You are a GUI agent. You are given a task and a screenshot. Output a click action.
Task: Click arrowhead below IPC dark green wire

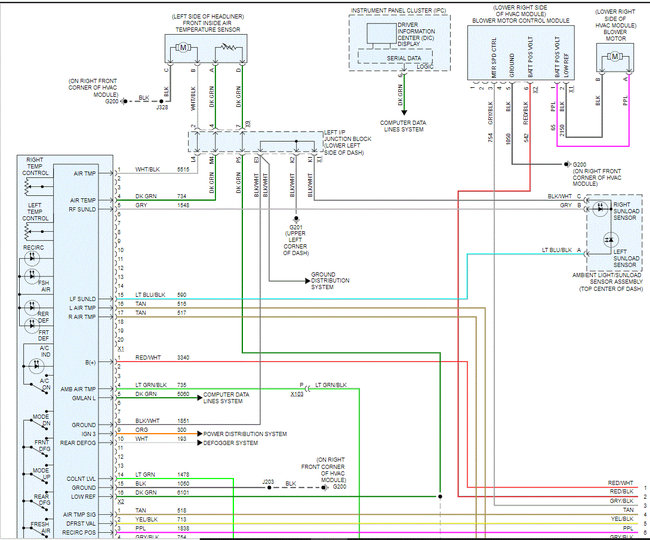[404, 112]
